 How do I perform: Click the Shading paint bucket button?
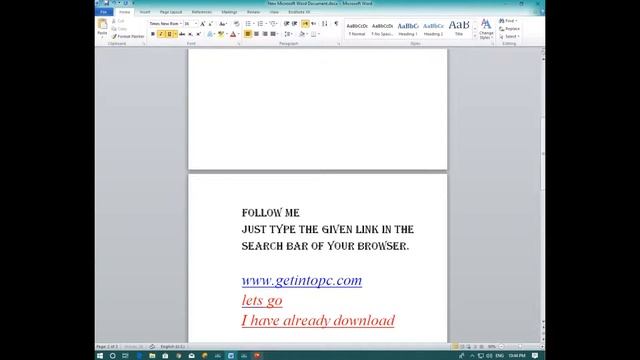pyautogui.click(x=302, y=34)
